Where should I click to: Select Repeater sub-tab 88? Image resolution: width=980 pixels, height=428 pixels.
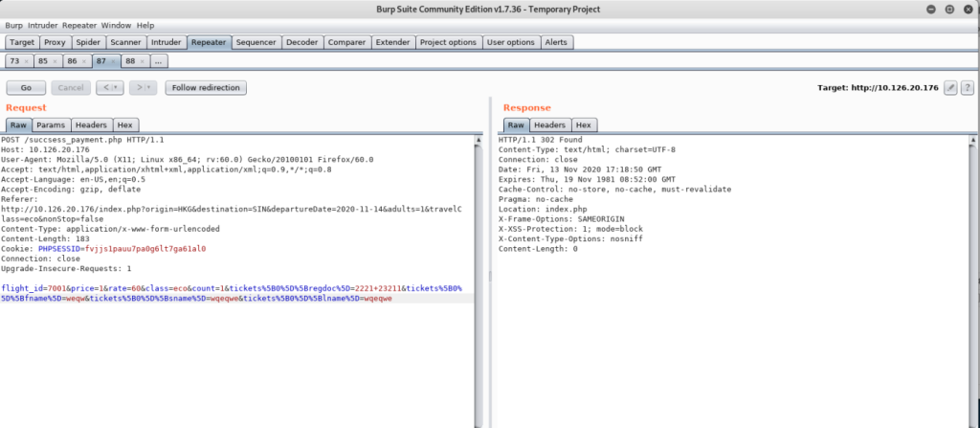point(130,61)
